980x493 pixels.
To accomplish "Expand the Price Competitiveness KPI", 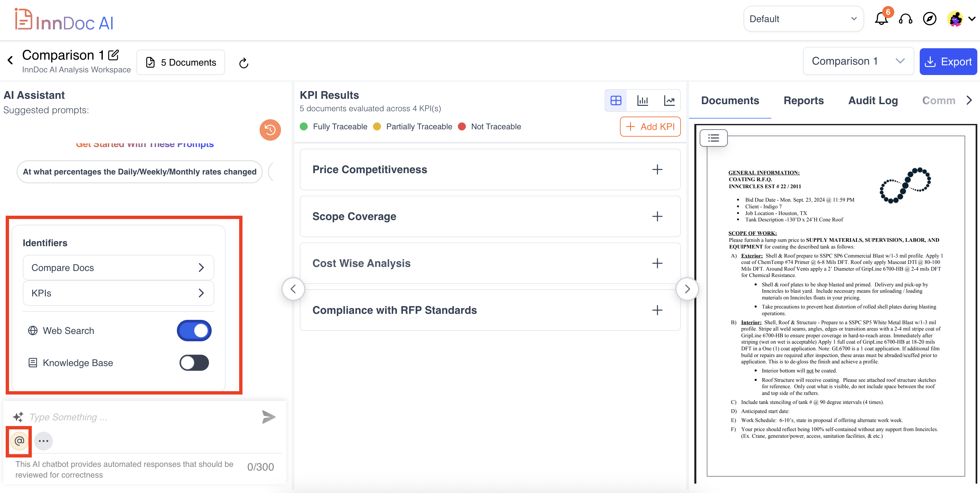I will pos(657,170).
